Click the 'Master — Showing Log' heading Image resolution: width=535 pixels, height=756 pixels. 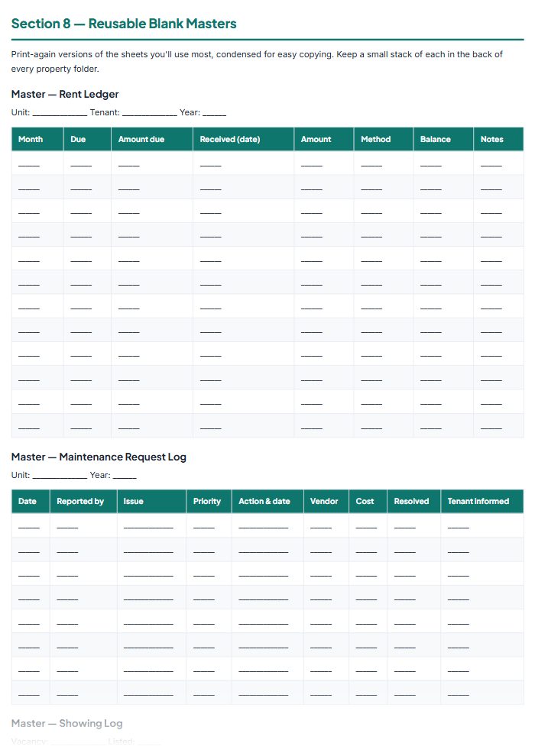pyautogui.click(x=66, y=723)
